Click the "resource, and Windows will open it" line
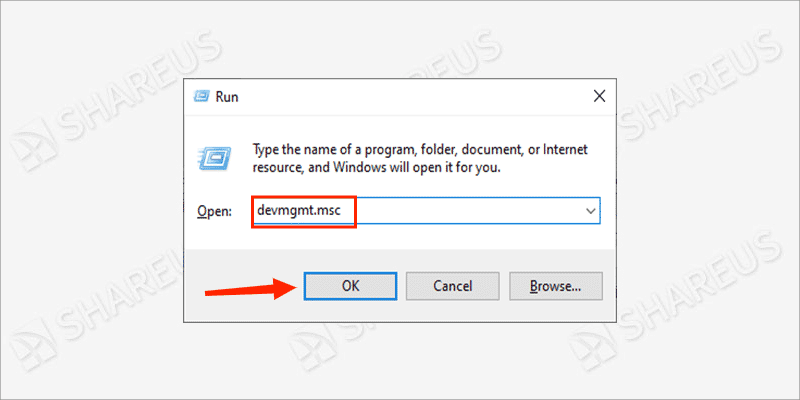 (x=377, y=167)
